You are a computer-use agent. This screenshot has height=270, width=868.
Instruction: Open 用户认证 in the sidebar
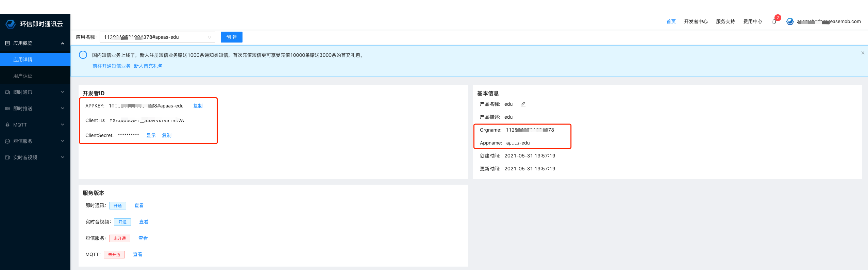click(35, 76)
